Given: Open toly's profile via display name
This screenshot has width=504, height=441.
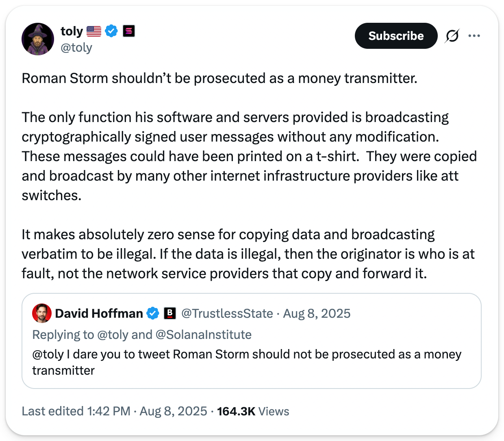Looking at the screenshot, I should point(72,31).
